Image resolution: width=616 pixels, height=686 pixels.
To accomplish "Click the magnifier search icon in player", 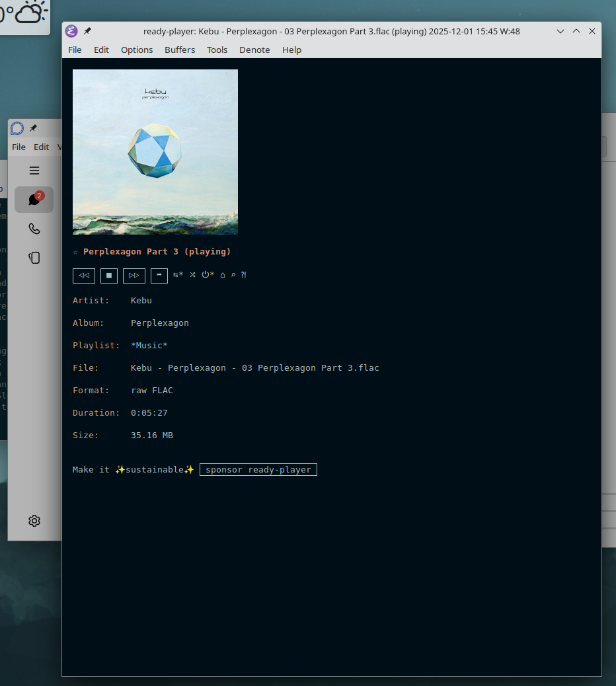I will tap(233, 275).
